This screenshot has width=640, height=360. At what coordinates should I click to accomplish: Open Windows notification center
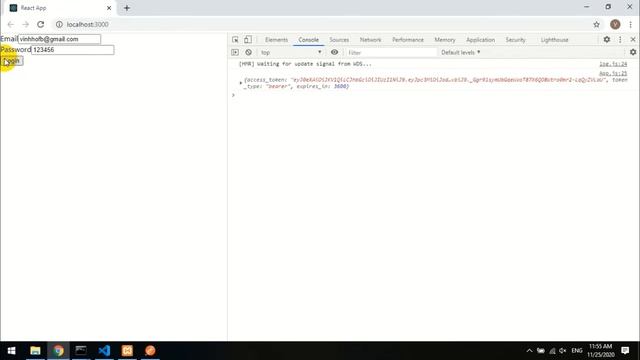pos(625,351)
